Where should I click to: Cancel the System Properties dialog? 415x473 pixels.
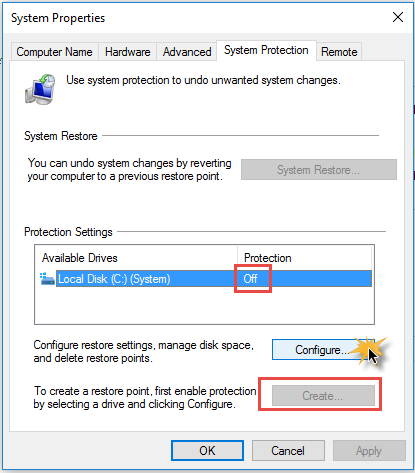[288, 451]
